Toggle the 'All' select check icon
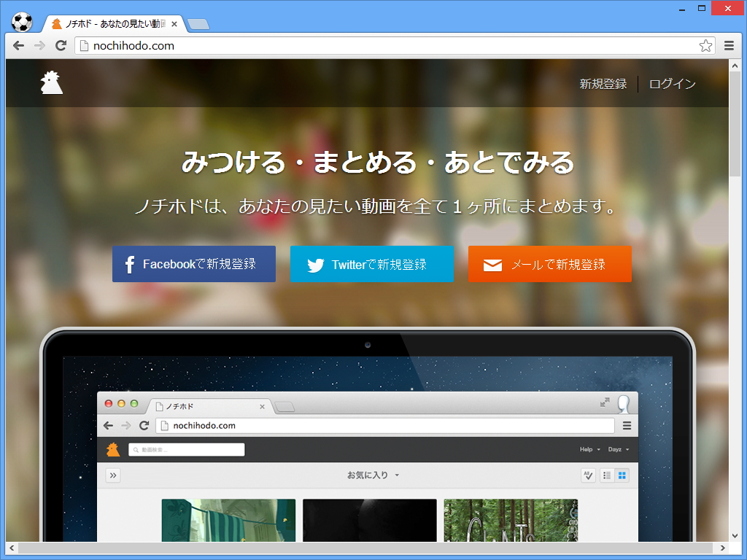This screenshot has height=560, width=747. click(x=588, y=475)
